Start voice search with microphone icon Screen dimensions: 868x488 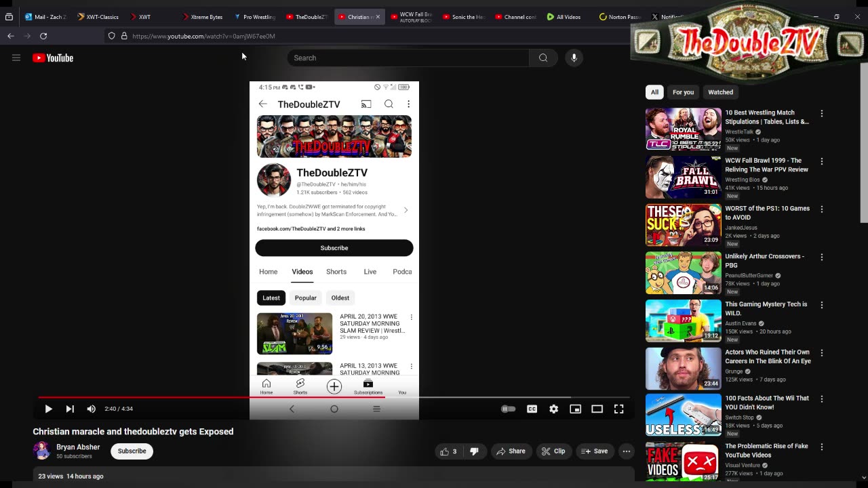tap(574, 58)
